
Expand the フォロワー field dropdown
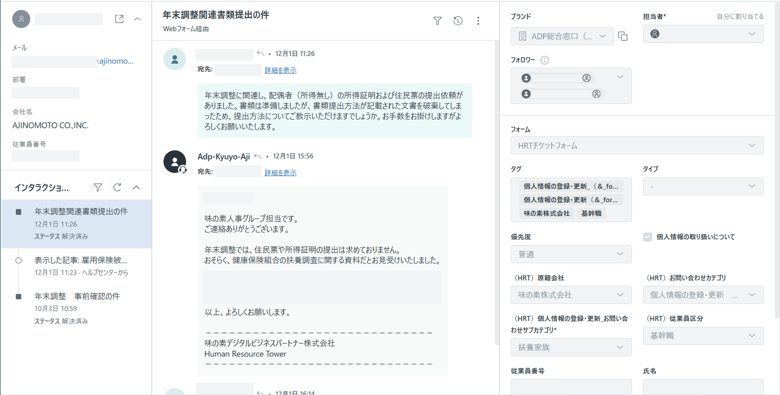(x=620, y=77)
